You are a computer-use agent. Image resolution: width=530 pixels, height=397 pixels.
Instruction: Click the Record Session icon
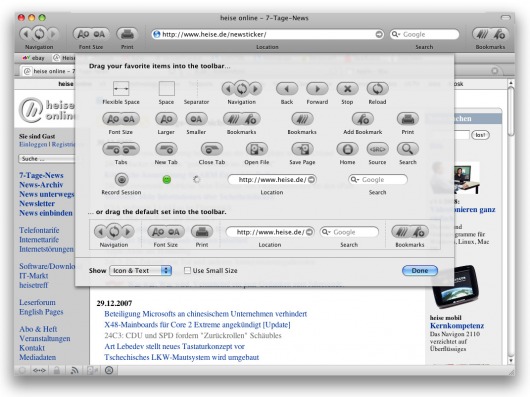click(121, 179)
